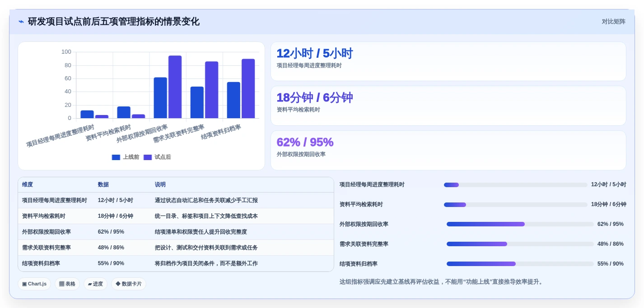Screen dimensions: 644x308
Task: Click the tallest 试点后 bar for 外部权限按期回收率
Action: pyautogui.click(x=175, y=87)
